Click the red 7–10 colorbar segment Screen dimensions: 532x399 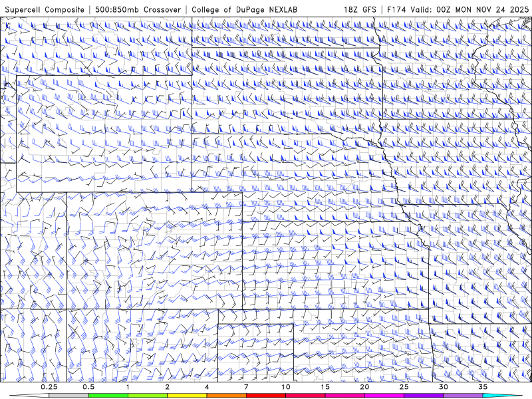coord(265,396)
